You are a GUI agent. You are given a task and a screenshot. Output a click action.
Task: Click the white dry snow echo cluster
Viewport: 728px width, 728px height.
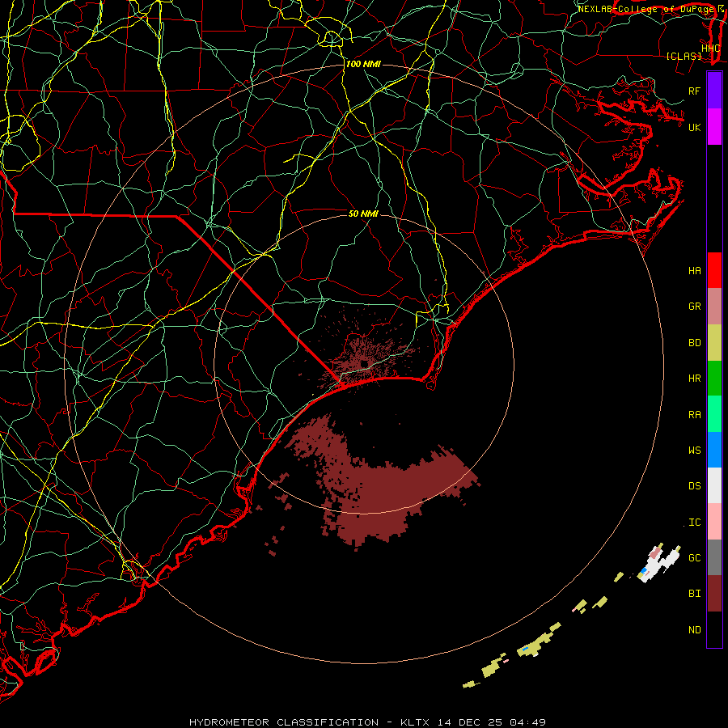click(660, 563)
